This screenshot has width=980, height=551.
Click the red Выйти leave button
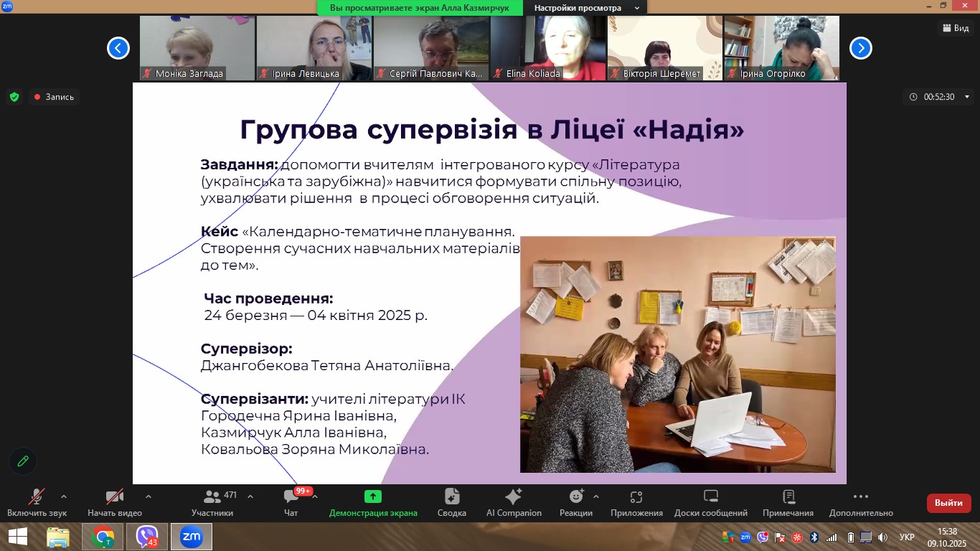click(948, 503)
